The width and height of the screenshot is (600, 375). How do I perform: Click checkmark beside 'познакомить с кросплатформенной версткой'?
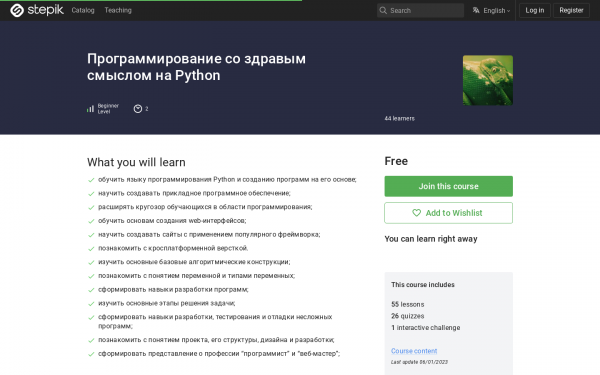coord(91,249)
